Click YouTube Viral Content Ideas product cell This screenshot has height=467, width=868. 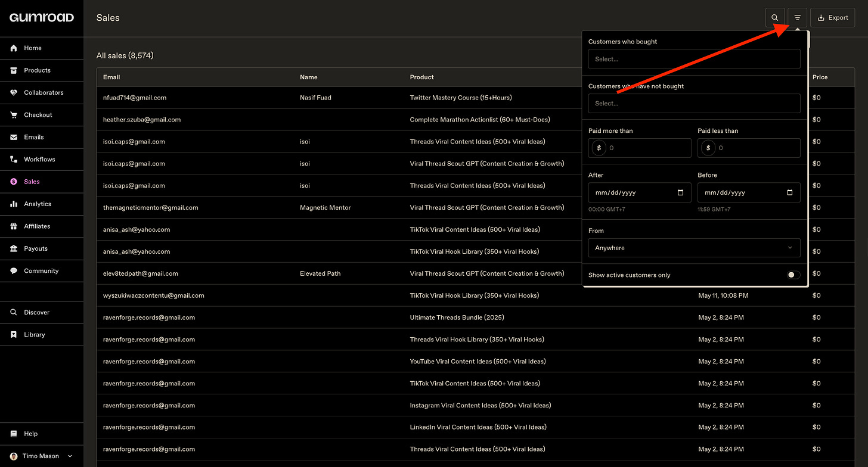tap(478, 362)
